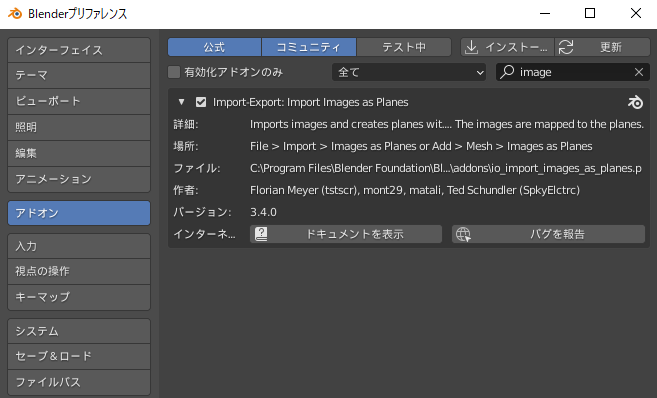657x398 pixels.
Task: Click the author names Florian Meyer text
Action: [415, 190]
